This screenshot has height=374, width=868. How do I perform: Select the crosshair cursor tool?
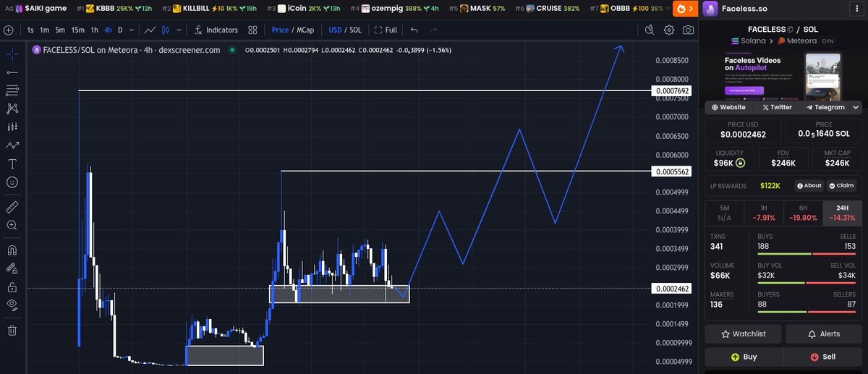click(12, 54)
